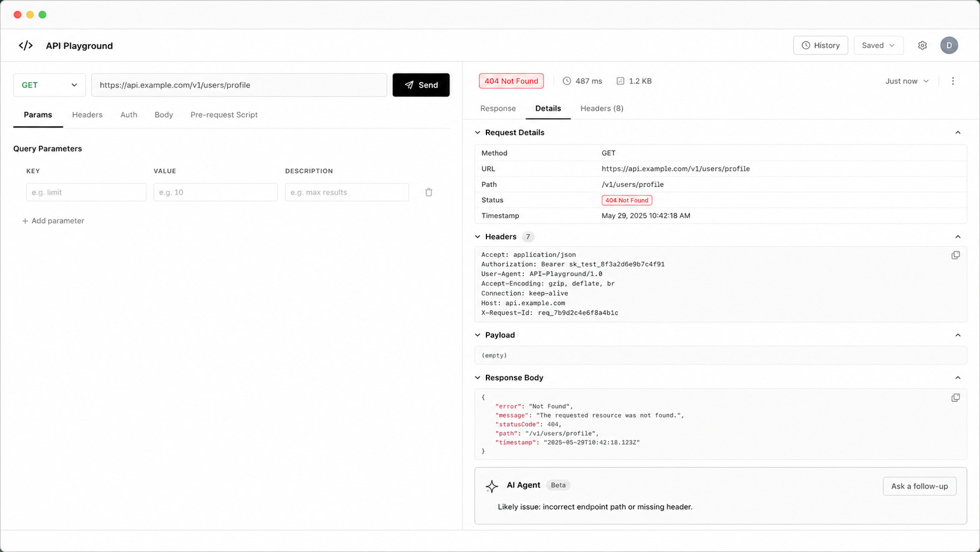Click the AI Agent likely issue message
Viewport: 980px width, 552px height.
(x=595, y=507)
